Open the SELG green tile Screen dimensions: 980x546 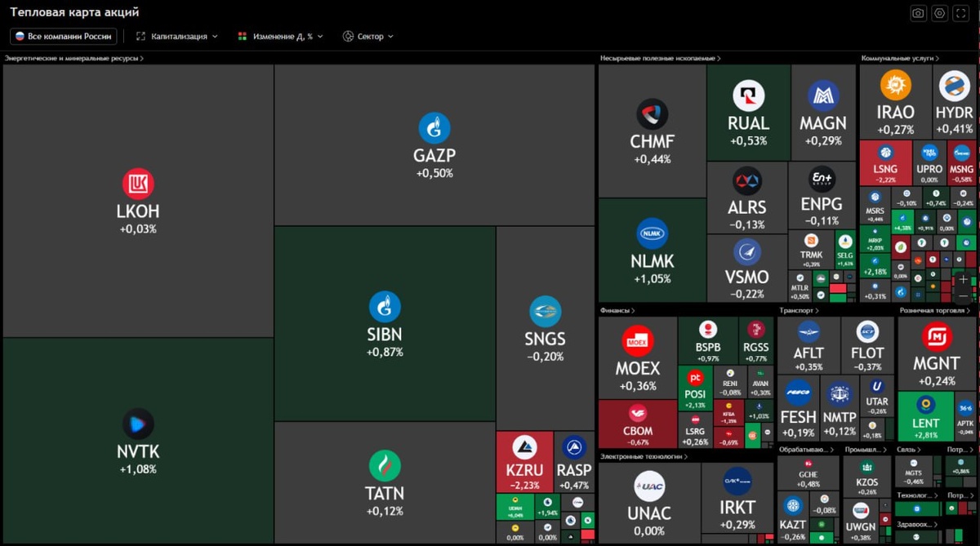tap(845, 251)
